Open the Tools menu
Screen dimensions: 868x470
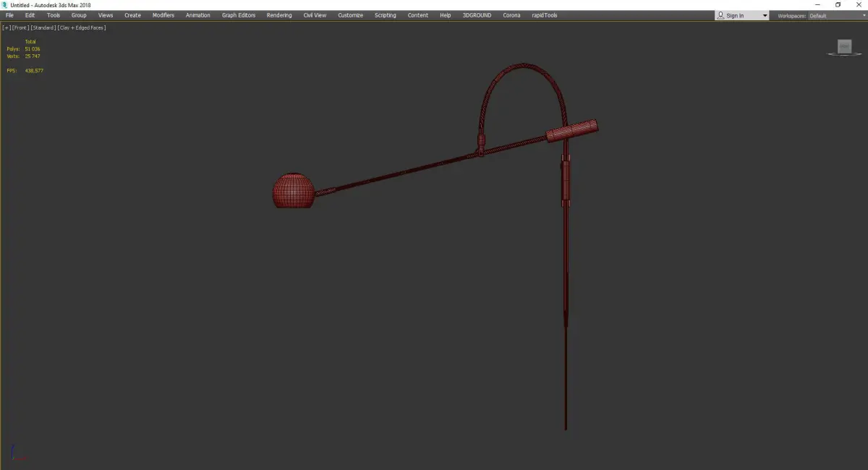click(x=54, y=15)
